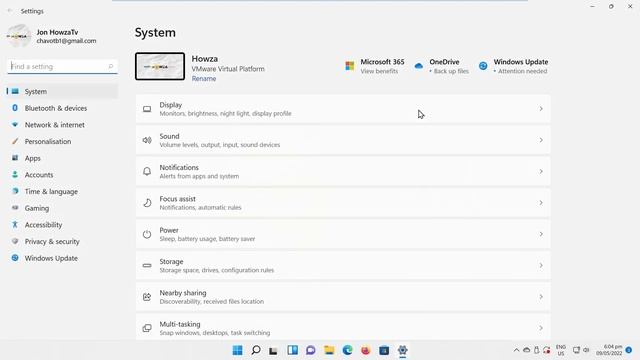640x360 pixels.
Task: Launch Microsoft Edge from the taskbar
Action: pos(347,350)
